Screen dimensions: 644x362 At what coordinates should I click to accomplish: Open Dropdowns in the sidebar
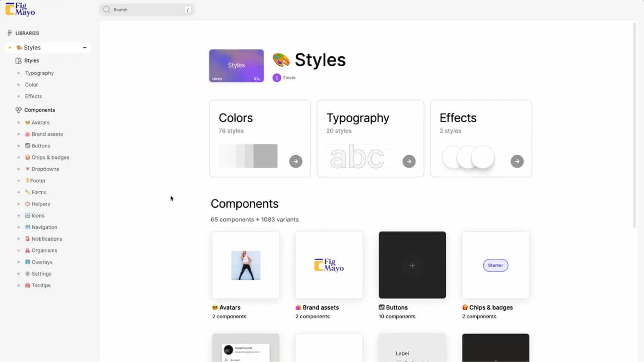(x=42, y=169)
